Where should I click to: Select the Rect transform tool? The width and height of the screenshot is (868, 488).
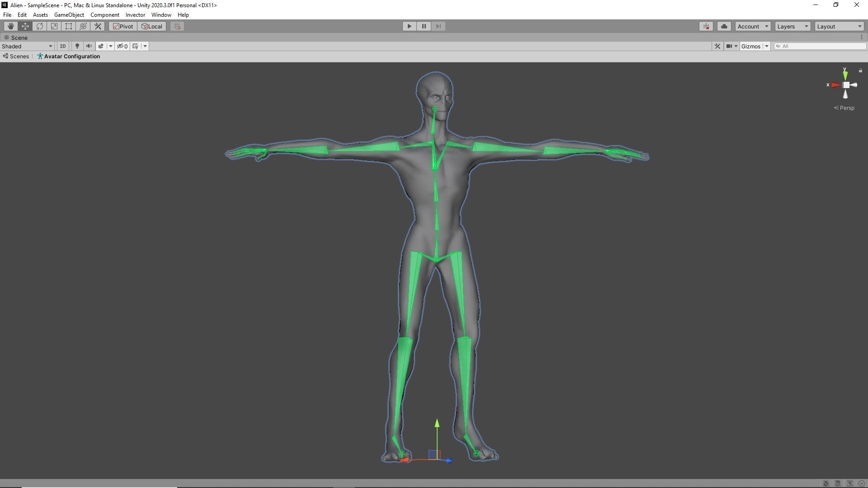click(69, 26)
